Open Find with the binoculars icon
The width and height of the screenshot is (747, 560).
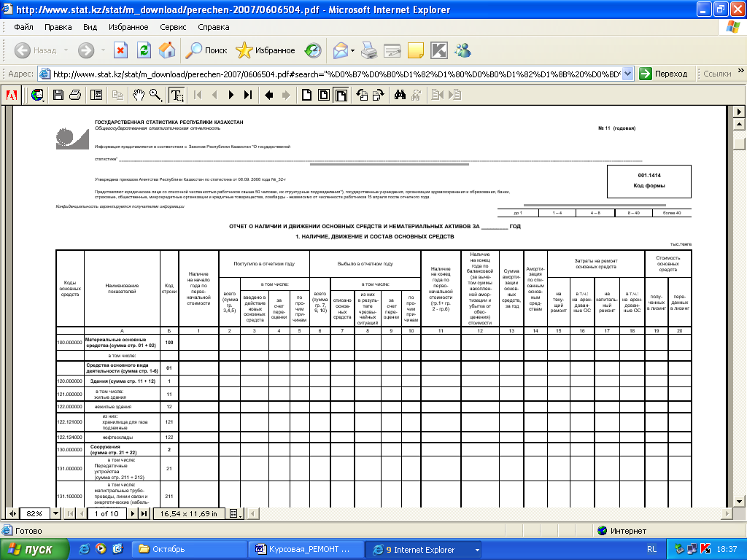coord(400,95)
